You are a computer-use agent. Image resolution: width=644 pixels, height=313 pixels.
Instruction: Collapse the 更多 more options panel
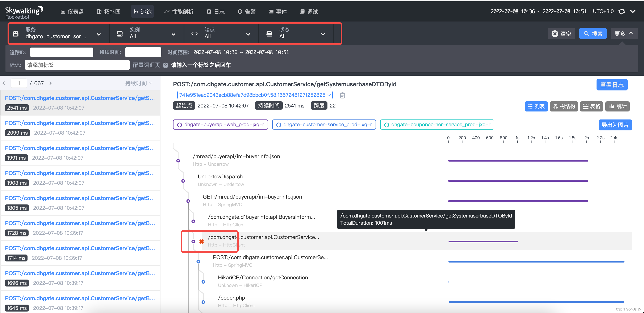click(624, 34)
